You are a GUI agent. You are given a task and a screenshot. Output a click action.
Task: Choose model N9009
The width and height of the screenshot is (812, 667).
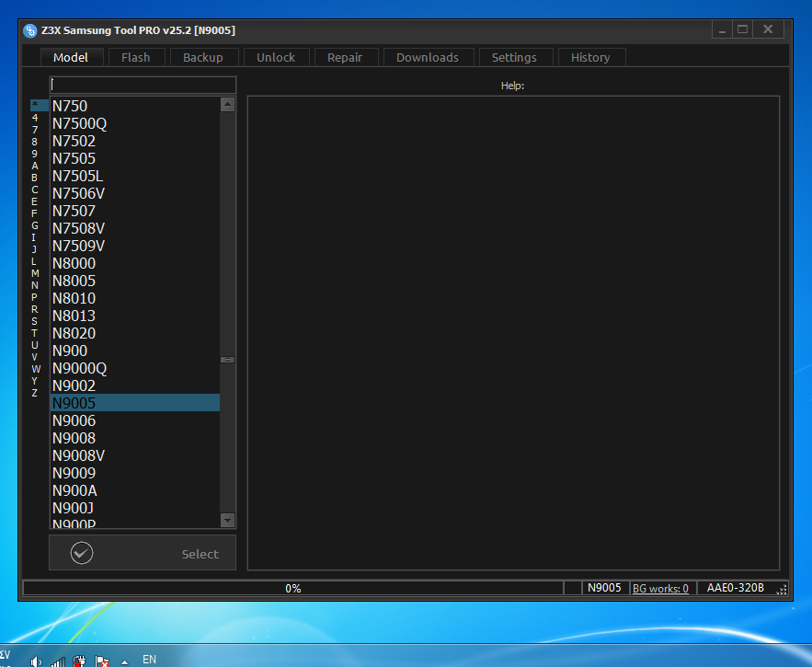135,473
